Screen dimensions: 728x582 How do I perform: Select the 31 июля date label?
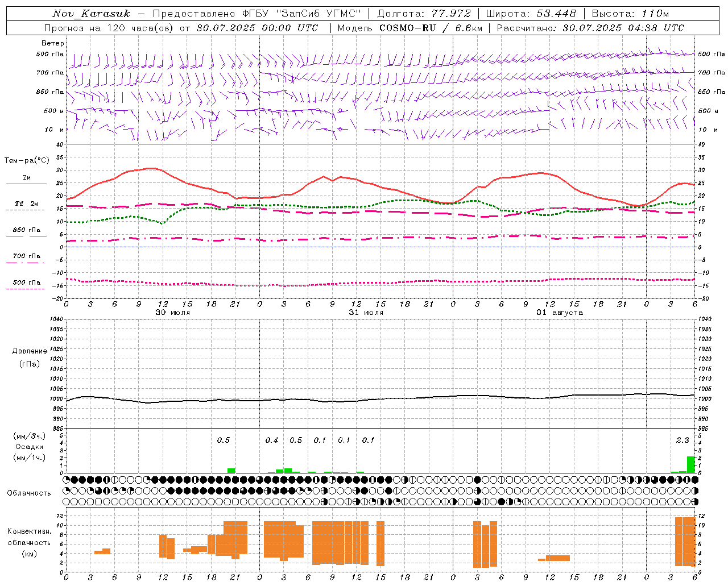pos(366,312)
